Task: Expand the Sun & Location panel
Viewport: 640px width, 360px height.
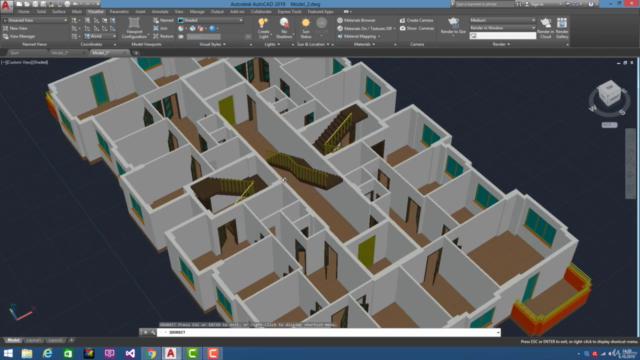Action: [x=313, y=44]
